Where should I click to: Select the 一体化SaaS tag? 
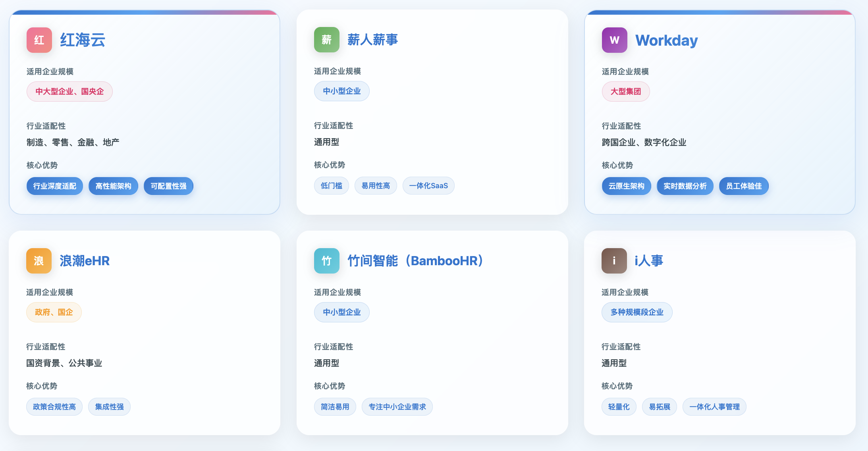tap(428, 186)
